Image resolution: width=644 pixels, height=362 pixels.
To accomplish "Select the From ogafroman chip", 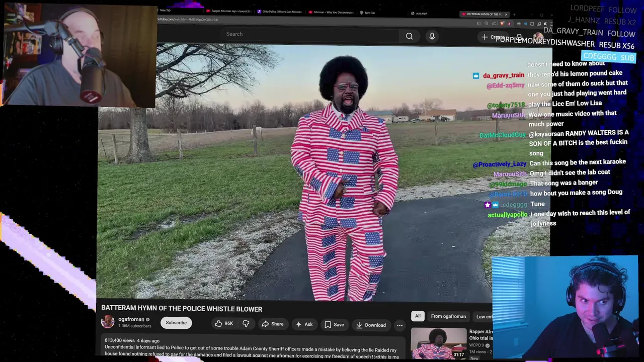I will 448,316.
